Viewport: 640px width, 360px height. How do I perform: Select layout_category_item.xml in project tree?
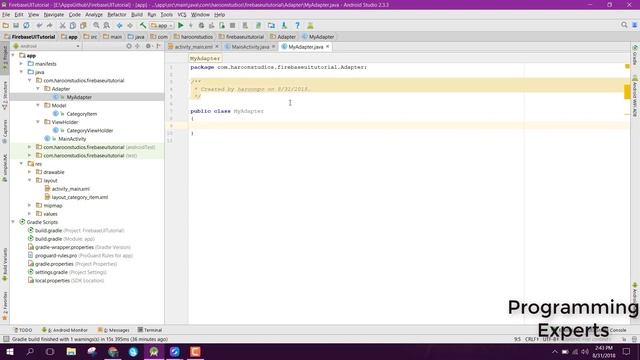[80, 197]
